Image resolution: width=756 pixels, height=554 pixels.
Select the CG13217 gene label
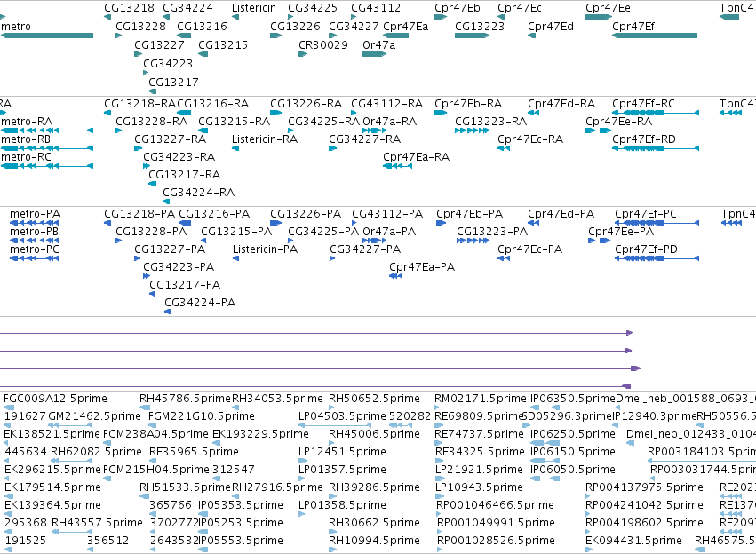tap(173, 82)
